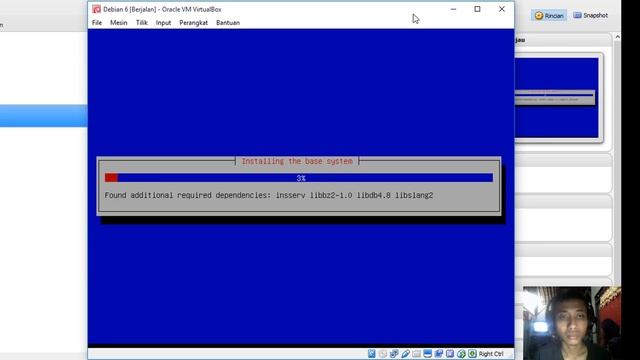Close the Debian 6 VM window

tap(502, 9)
